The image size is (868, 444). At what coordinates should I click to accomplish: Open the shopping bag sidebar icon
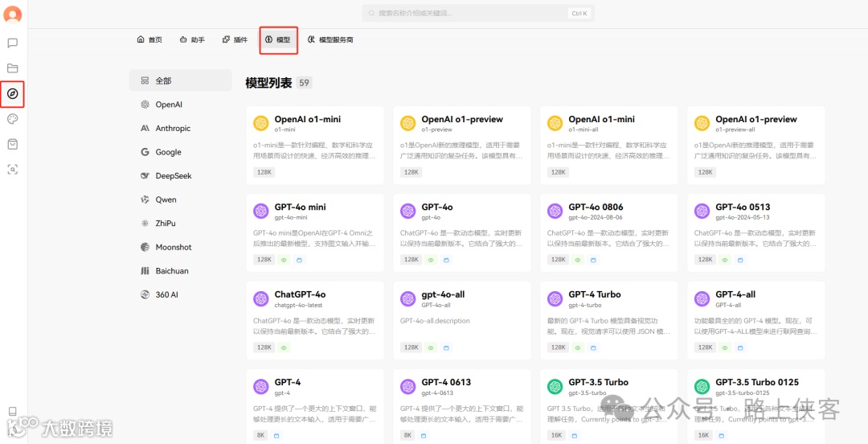(x=13, y=144)
